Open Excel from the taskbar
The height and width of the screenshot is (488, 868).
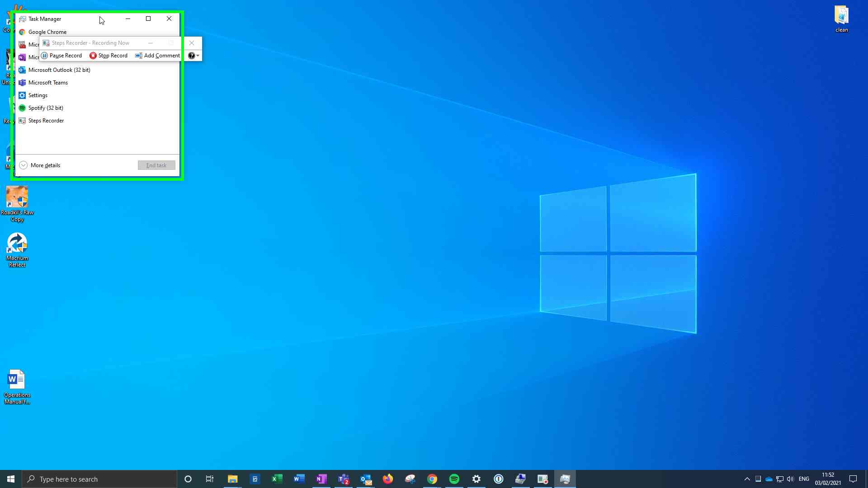[277, 479]
